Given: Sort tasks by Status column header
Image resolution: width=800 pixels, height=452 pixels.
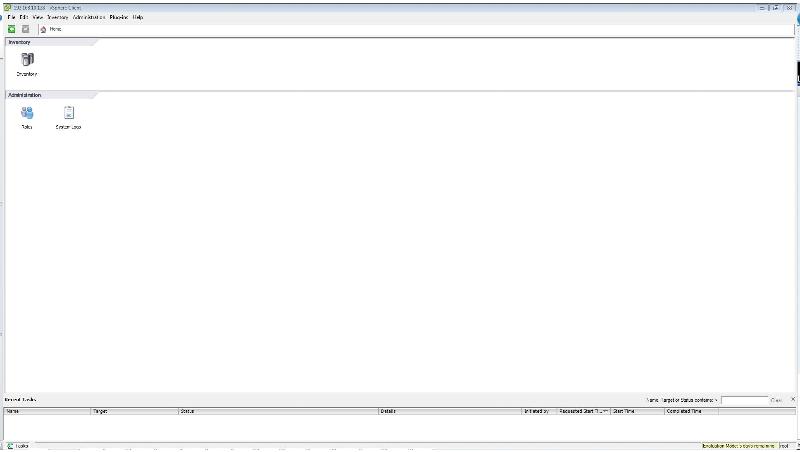Looking at the screenshot, I should coord(279,411).
